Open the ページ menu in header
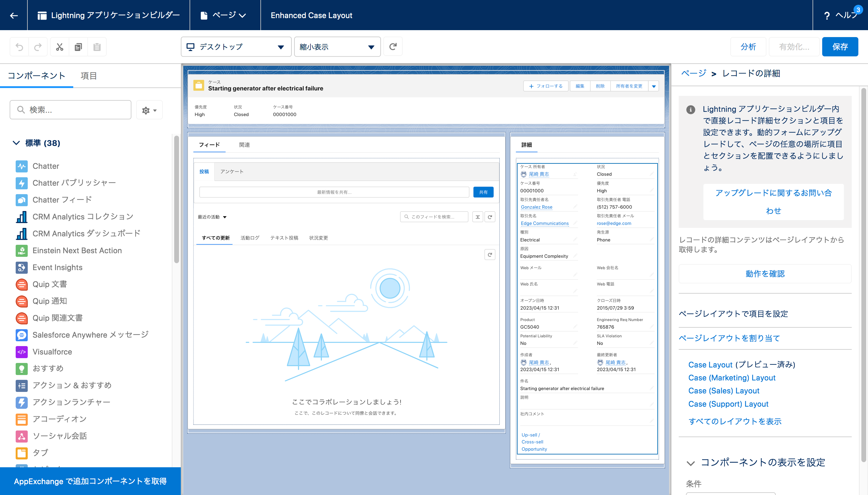The width and height of the screenshot is (868, 495). pyautogui.click(x=224, y=15)
